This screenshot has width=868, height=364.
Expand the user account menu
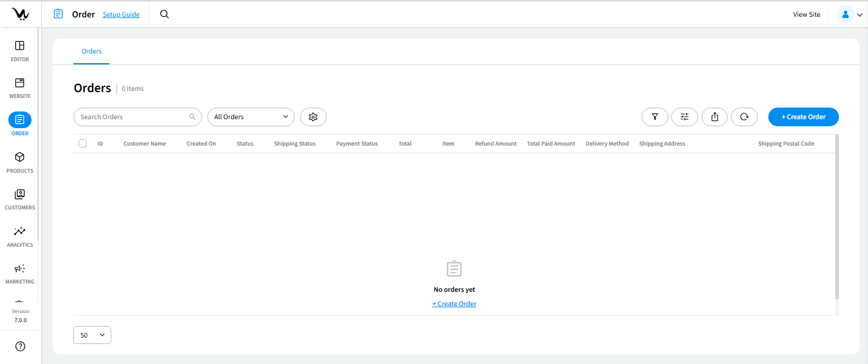[x=849, y=14]
